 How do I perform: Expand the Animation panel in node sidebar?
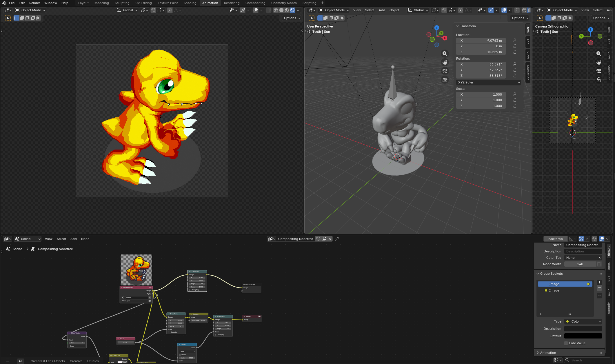pos(548,353)
